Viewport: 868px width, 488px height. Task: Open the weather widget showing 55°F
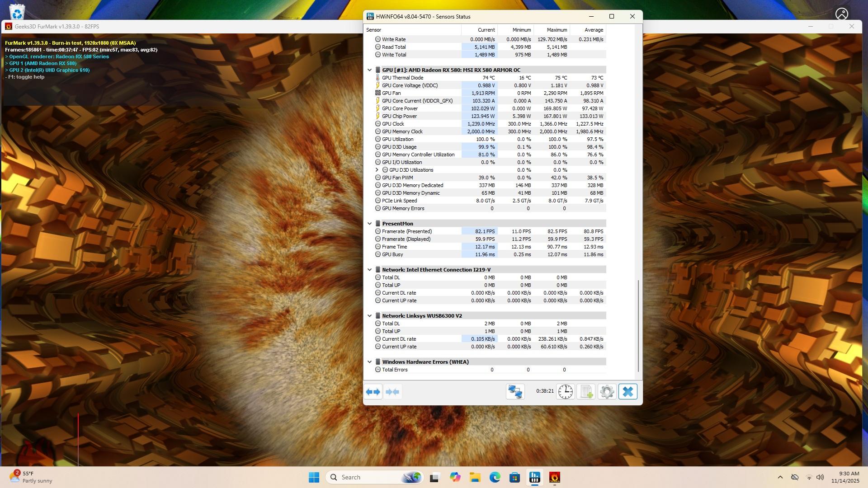point(31,477)
